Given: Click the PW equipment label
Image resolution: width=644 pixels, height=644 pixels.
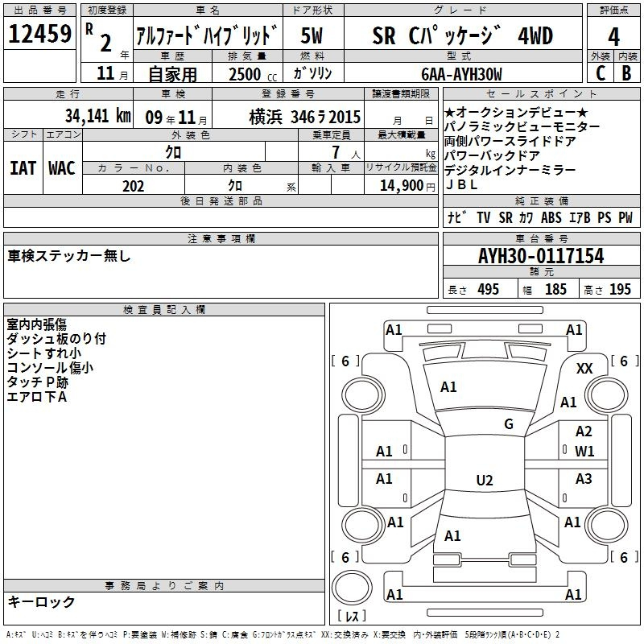Looking at the screenshot, I should coord(625,217).
